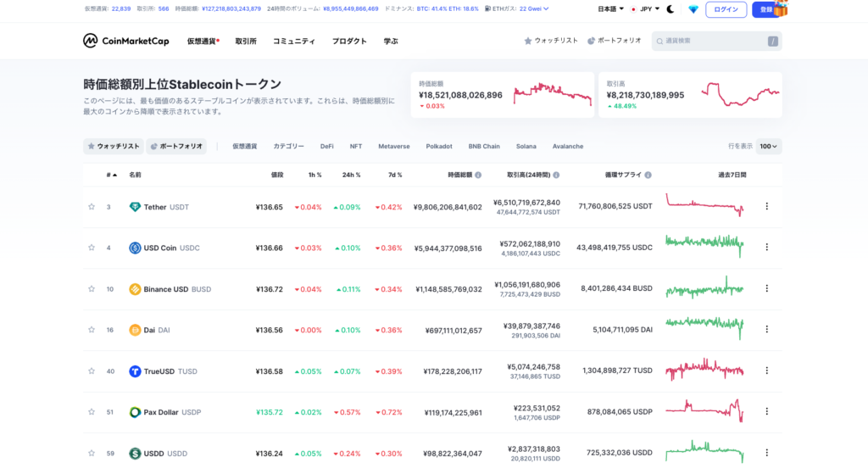Click the TrueUSD coin icon
The image size is (868, 474).
click(x=135, y=371)
